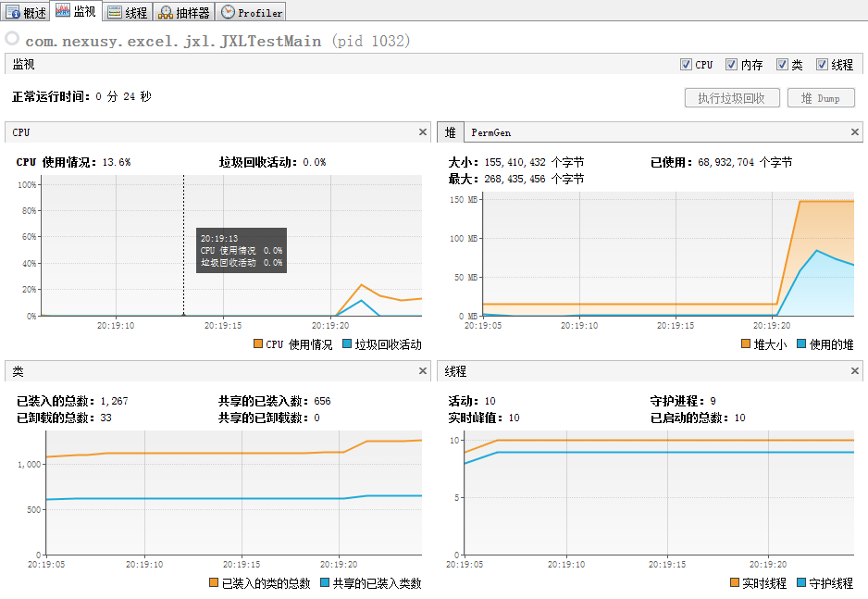
Task: Click the CPU 使用情况 orange legend swatch
Action: 258,343
